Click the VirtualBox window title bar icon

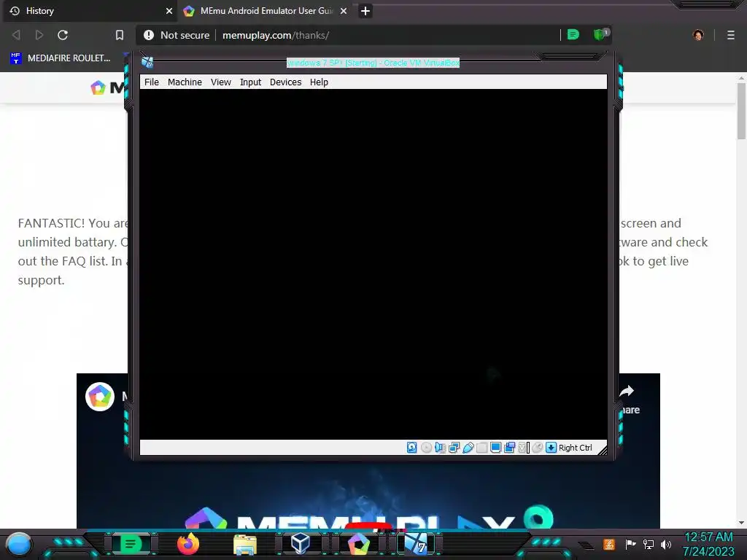coord(147,62)
